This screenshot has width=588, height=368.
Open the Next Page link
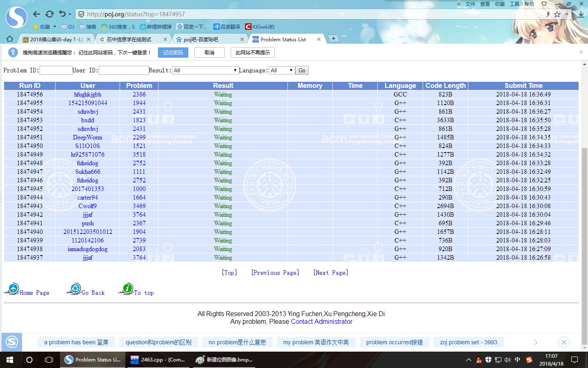pos(331,273)
